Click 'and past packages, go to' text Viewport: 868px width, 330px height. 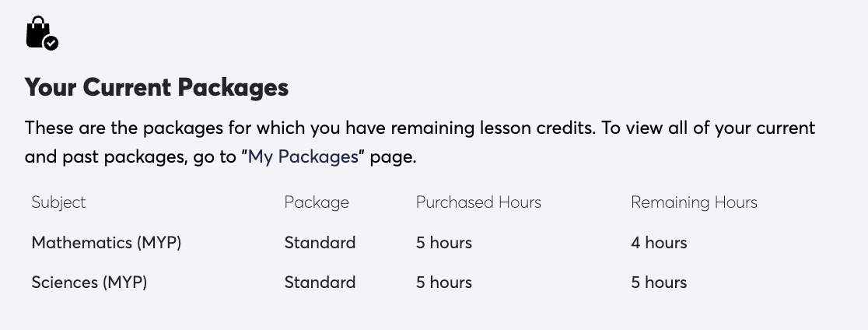[131, 157]
